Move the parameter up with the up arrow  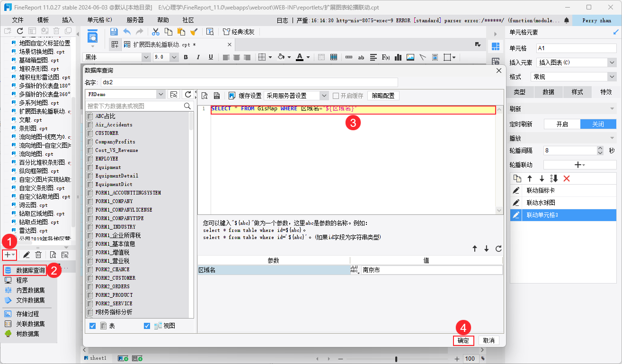pyautogui.click(x=475, y=249)
